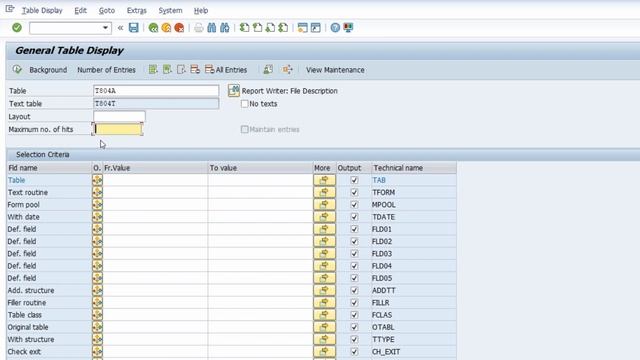Open the Goto menu
Screen dimensions: 640x360
point(107,11)
